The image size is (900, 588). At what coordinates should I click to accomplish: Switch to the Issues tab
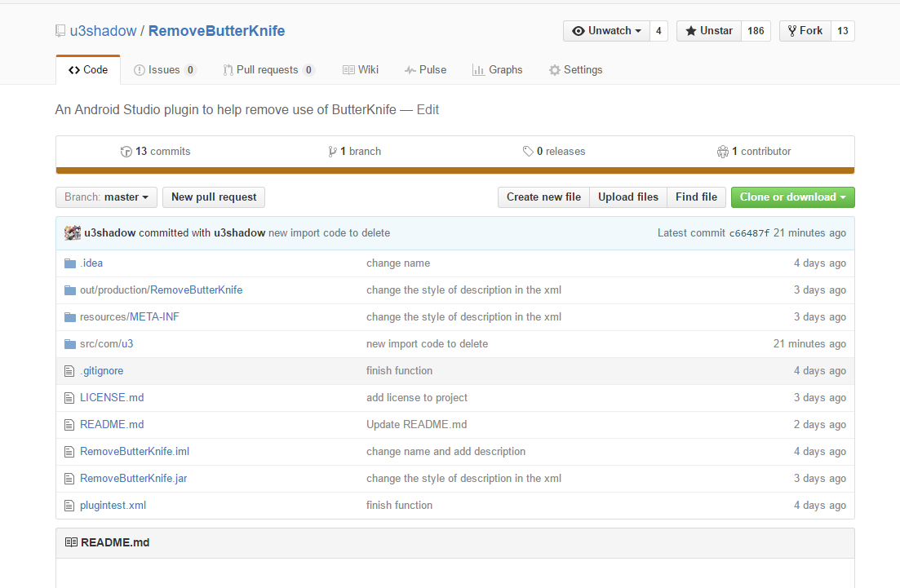pyautogui.click(x=165, y=69)
